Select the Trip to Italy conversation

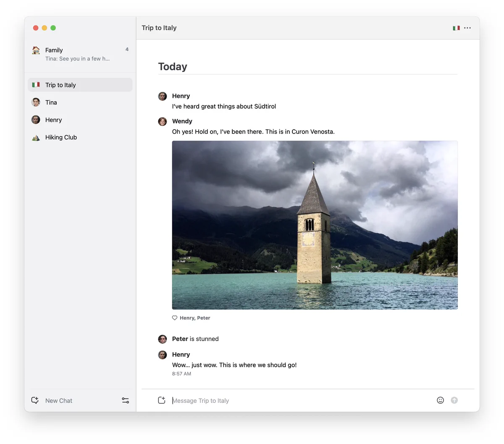point(80,85)
